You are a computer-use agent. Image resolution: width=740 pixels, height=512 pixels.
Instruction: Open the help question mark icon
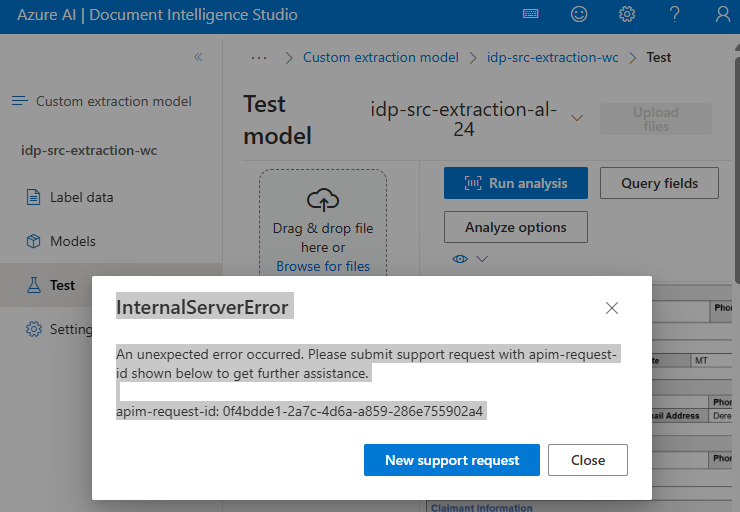[675, 14]
